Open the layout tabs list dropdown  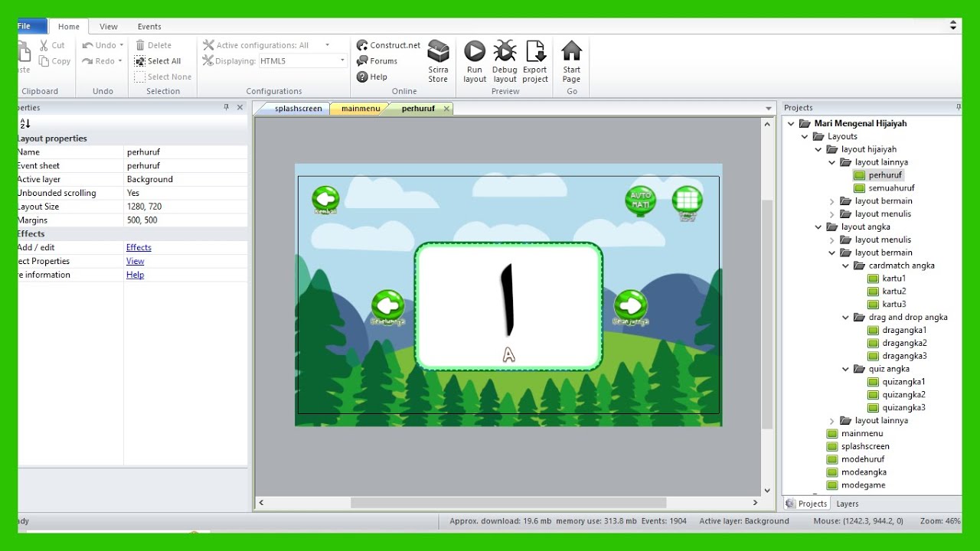[x=769, y=109]
